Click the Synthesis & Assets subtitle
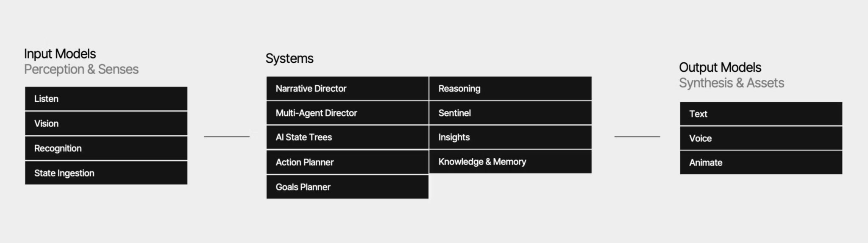 click(x=731, y=83)
